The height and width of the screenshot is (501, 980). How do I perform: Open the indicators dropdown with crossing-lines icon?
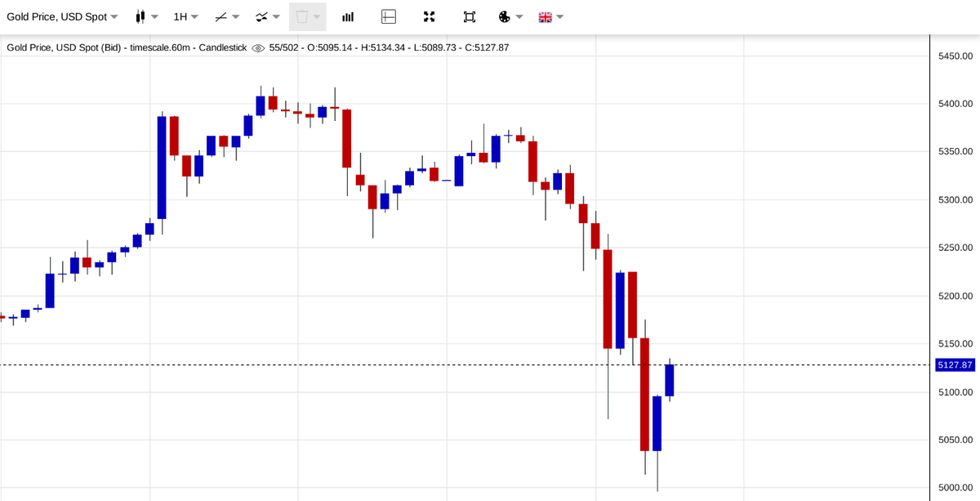tap(267, 16)
